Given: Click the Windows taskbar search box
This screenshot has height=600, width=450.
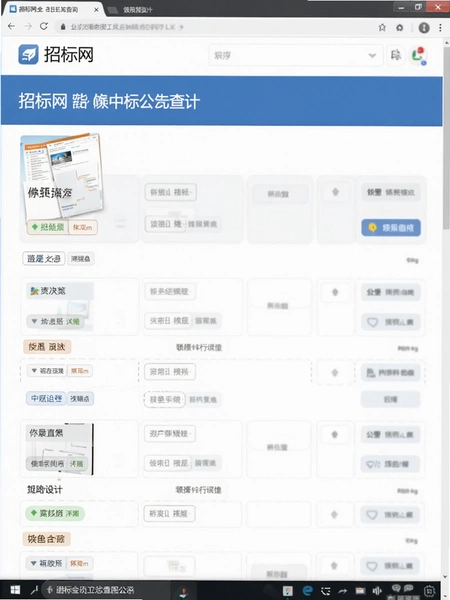Looking at the screenshot, I should click(106, 590).
